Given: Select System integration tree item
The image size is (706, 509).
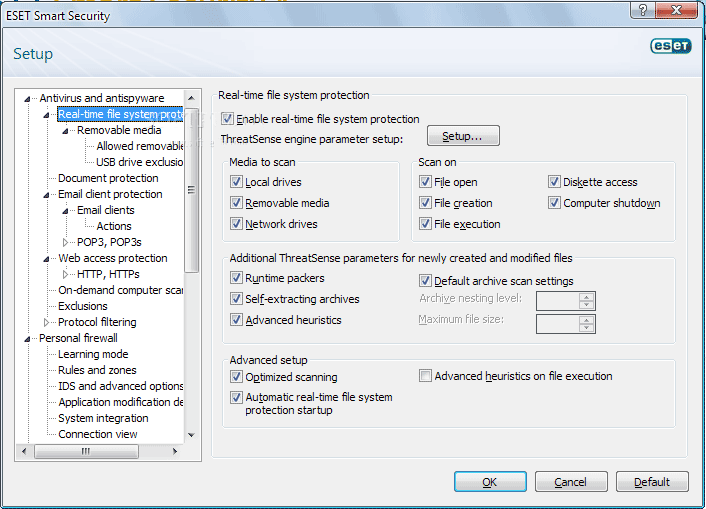Looking at the screenshot, I should (103, 418).
